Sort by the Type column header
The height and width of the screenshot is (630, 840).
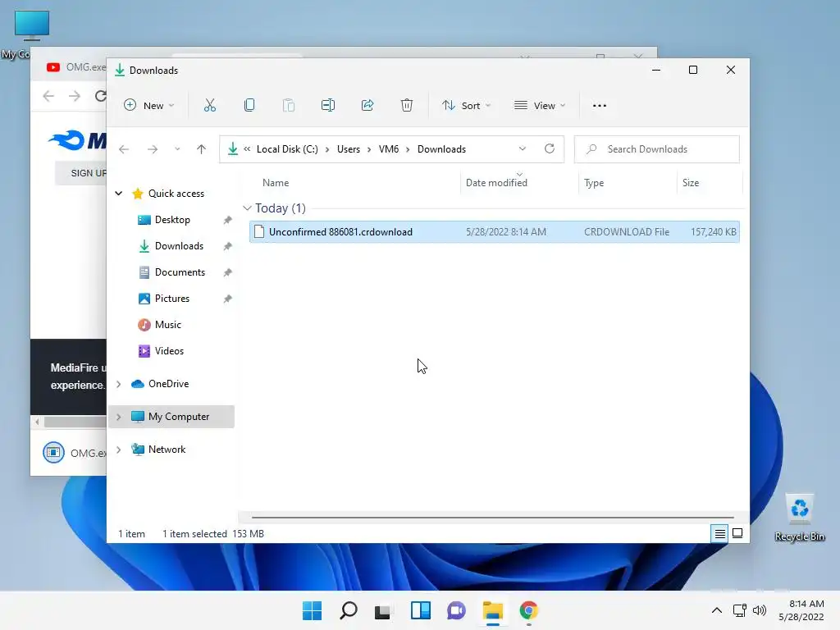pos(594,183)
